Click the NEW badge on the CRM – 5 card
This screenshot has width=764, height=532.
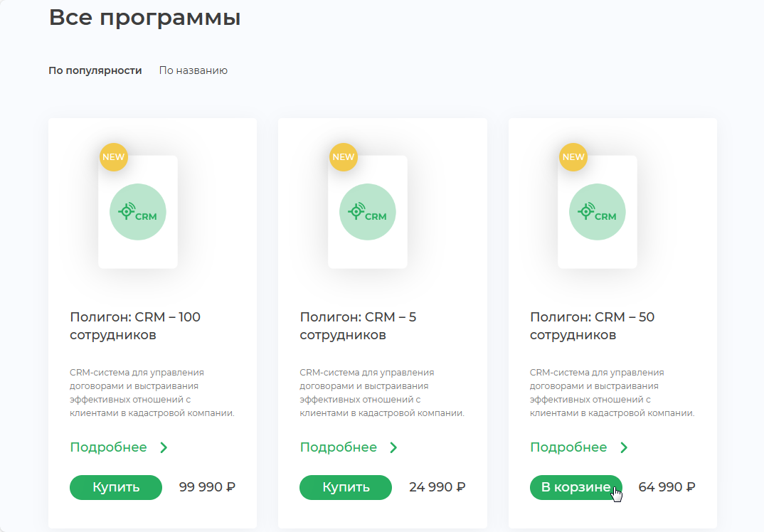point(344,157)
